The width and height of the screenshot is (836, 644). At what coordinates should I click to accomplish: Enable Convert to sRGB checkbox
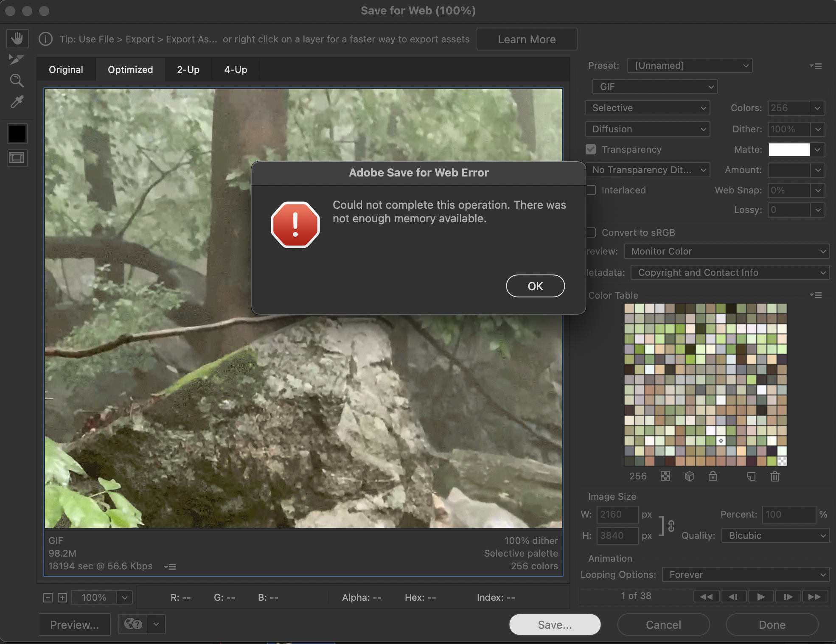tap(591, 232)
